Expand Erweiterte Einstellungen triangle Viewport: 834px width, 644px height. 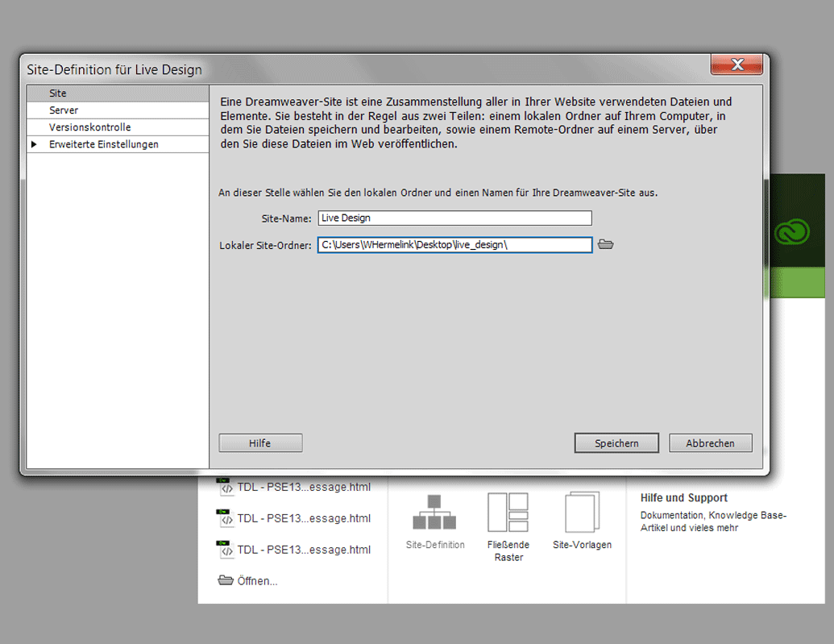point(34,144)
